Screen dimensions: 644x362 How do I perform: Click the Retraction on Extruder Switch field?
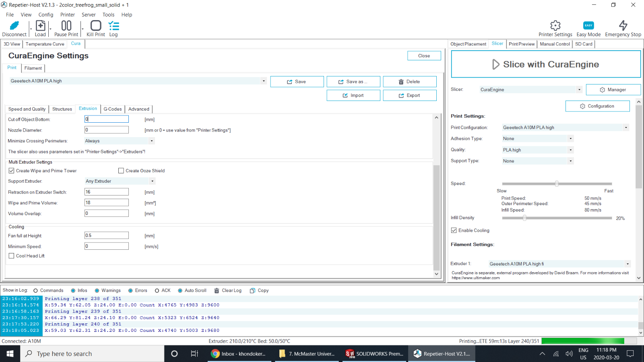pyautogui.click(x=107, y=192)
